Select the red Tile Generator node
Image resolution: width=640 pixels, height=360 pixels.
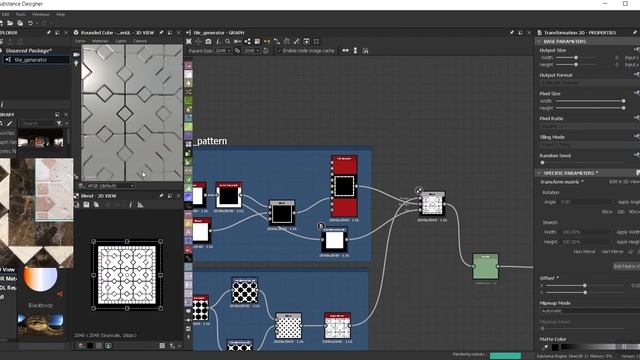click(344, 186)
